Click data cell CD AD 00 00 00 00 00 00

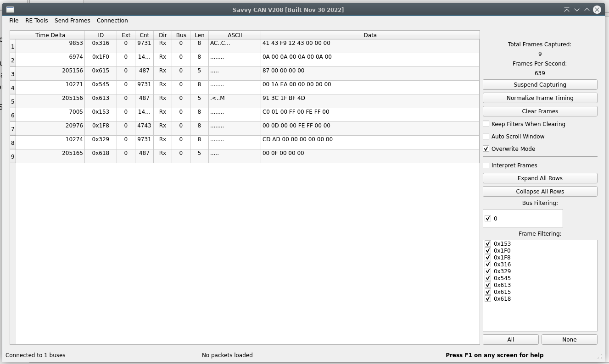pyautogui.click(x=370, y=143)
